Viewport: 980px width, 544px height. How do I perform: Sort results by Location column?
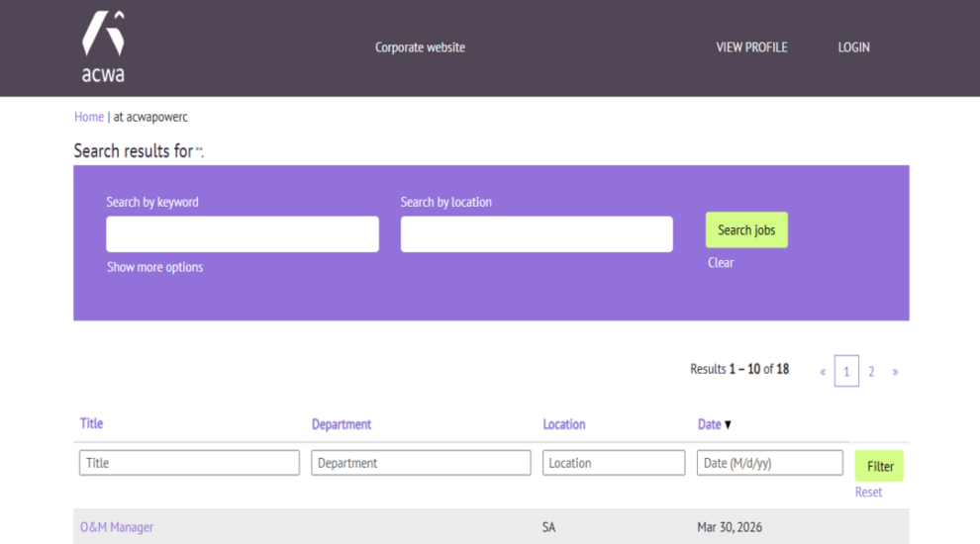point(564,424)
